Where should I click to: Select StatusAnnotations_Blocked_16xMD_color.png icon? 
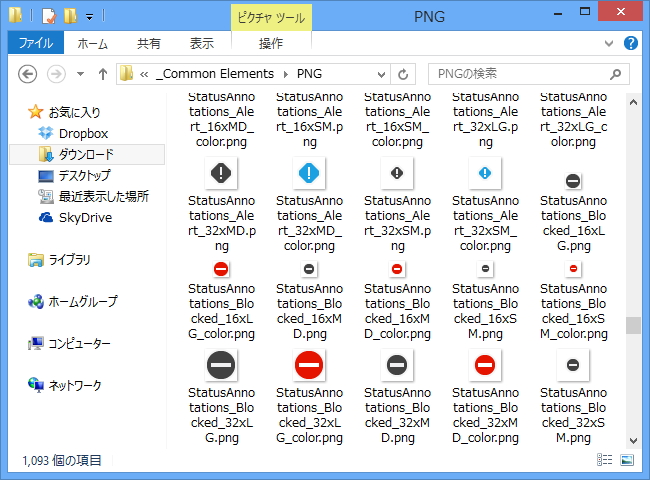click(x=397, y=269)
